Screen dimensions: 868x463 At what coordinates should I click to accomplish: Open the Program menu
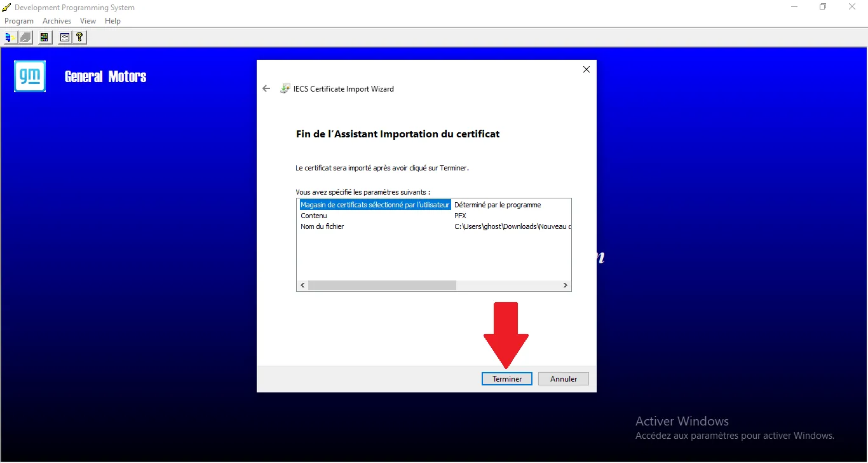coord(19,21)
